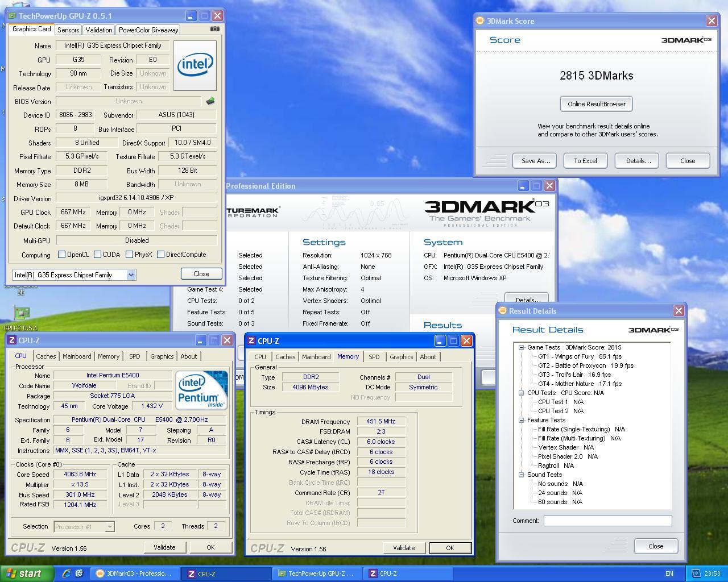Click the Intel logo in GPU-Z
This screenshot has height=582, width=728.
(195, 65)
